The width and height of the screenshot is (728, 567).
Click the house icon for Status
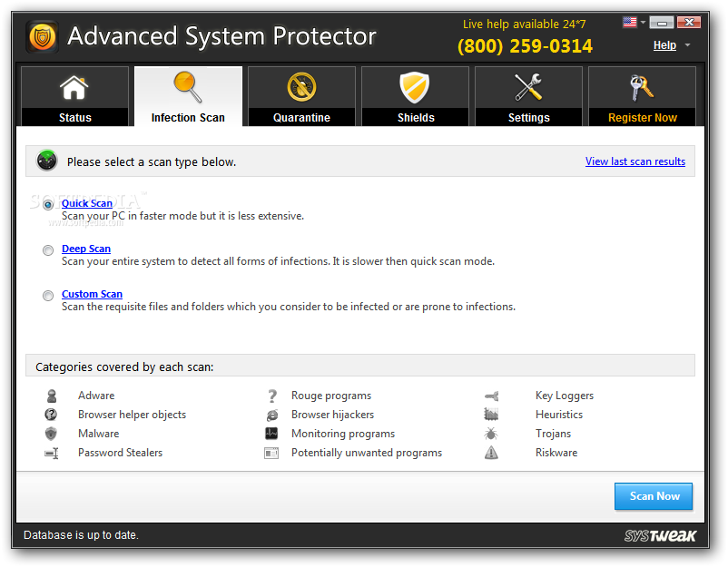(74, 87)
